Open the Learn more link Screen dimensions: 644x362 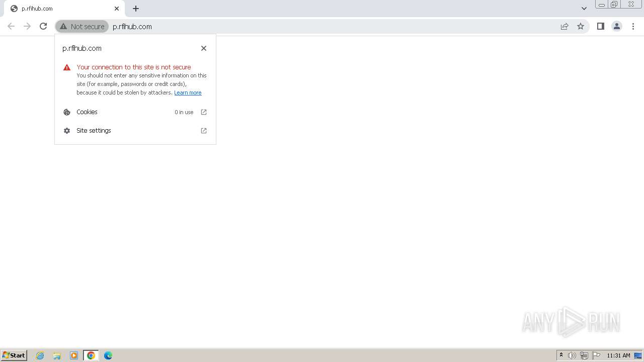(x=188, y=93)
